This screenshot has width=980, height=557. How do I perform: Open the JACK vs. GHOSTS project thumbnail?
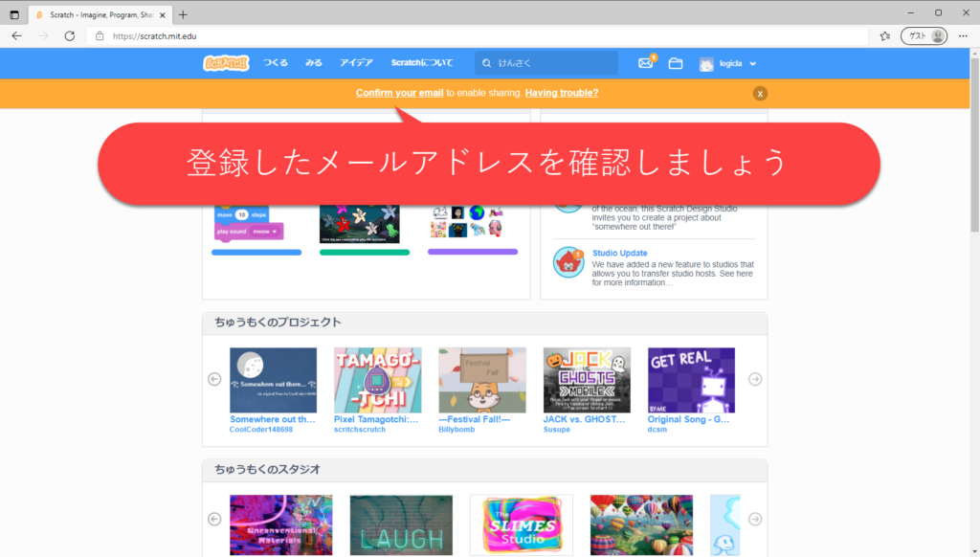pos(587,380)
